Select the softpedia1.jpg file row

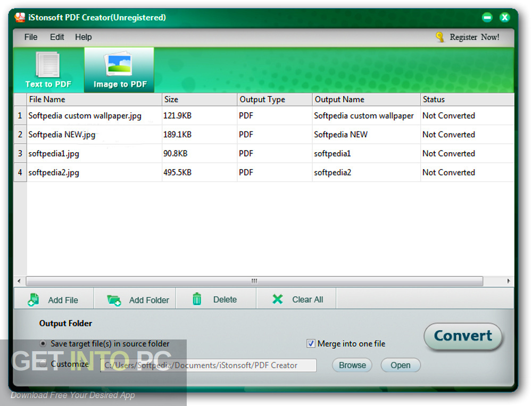click(x=264, y=154)
